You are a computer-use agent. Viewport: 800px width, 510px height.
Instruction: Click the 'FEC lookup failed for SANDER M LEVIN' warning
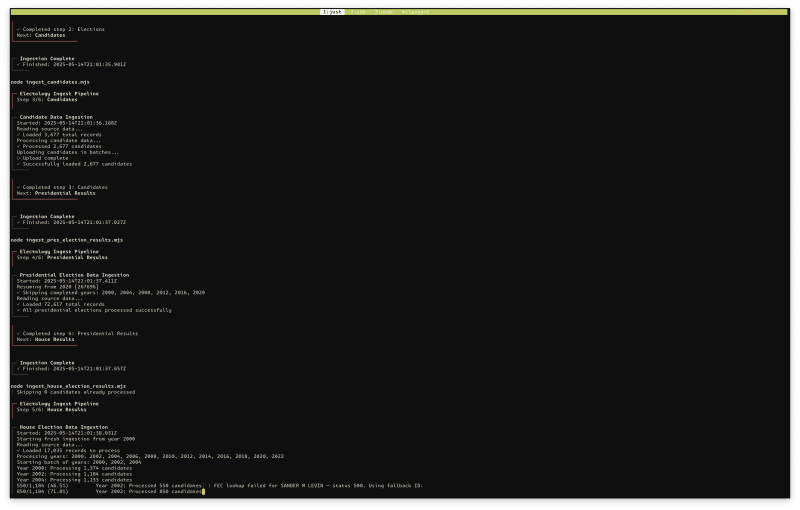[315, 486]
